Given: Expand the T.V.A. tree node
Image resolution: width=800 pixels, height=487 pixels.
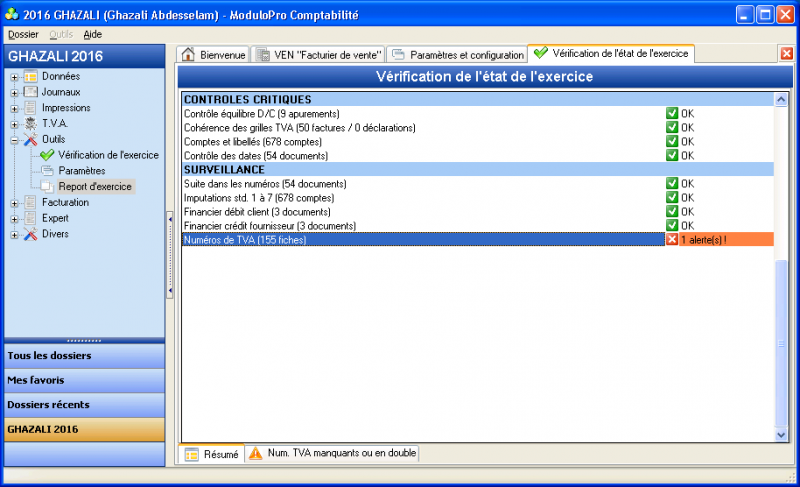Looking at the screenshot, I should pyautogui.click(x=14, y=125).
